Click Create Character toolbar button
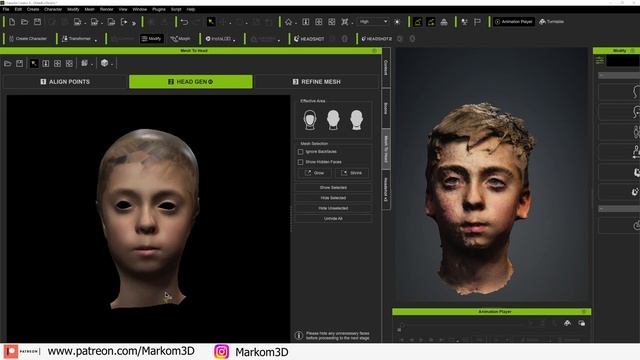The height and width of the screenshot is (360, 640). coord(28,39)
